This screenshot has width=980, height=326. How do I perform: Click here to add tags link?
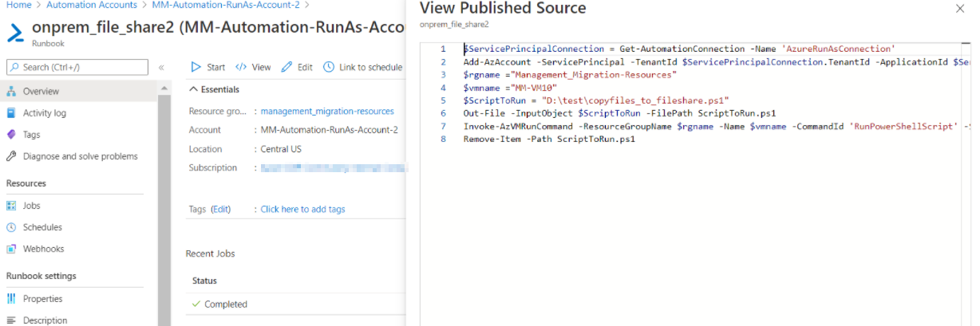[x=302, y=209]
